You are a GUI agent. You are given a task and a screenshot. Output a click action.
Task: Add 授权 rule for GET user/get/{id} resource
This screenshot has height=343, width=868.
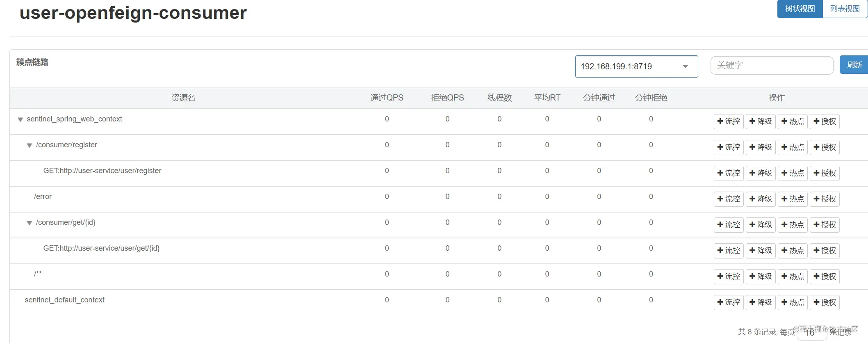(825, 251)
